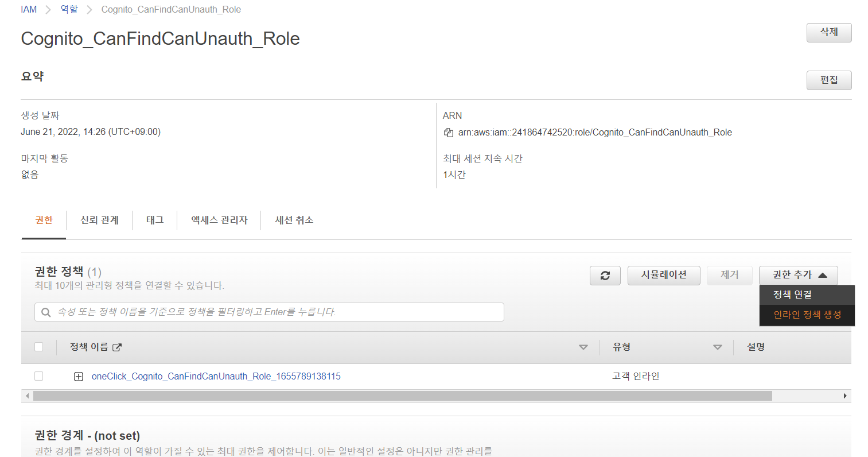This screenshot has width=868, height=457.
Task: Open the IAM breadcrumb link
Action: (x=29, y=10)
